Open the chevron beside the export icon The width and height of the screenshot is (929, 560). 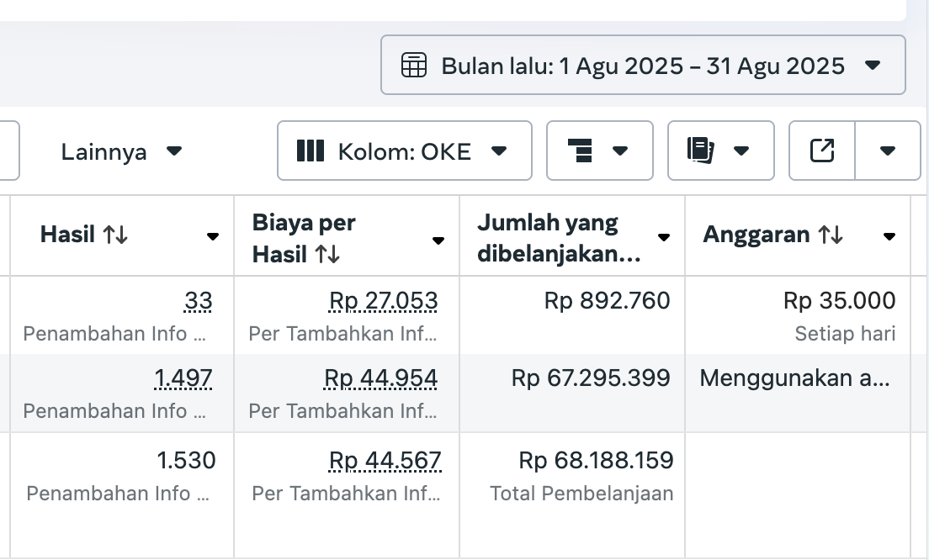pos(889,151)
